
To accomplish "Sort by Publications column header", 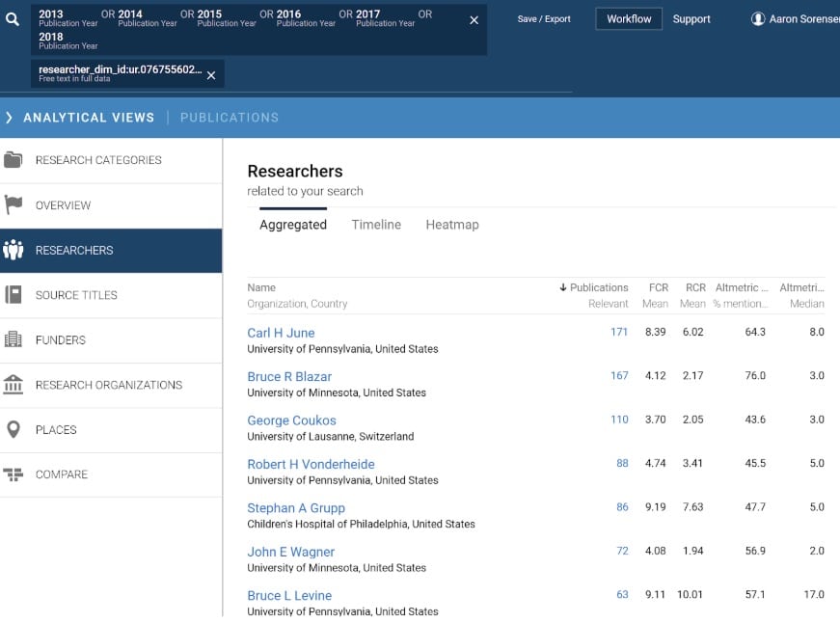I will tap(598, 287).
